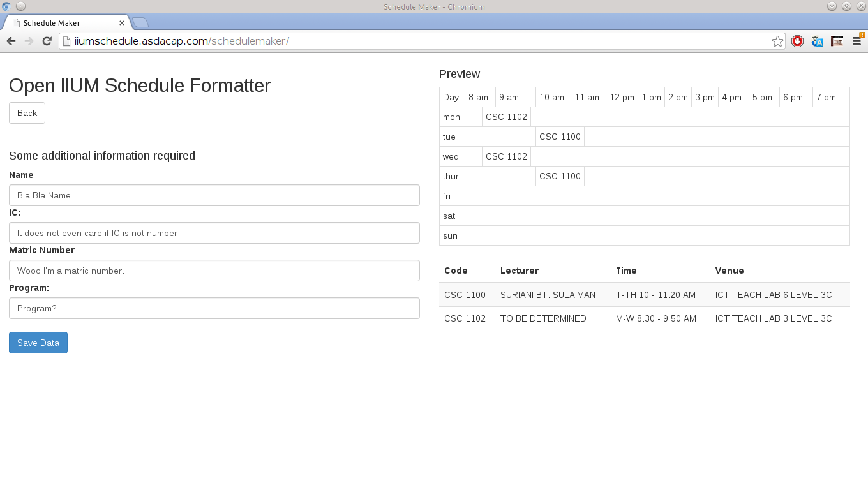Click the Chromium icon in the title bar

click(6, 6)
